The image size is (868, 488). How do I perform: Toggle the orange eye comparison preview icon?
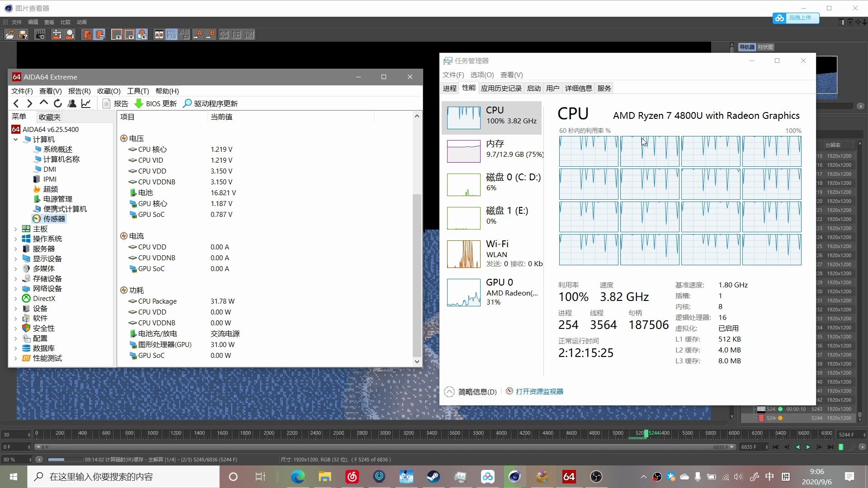142,34
